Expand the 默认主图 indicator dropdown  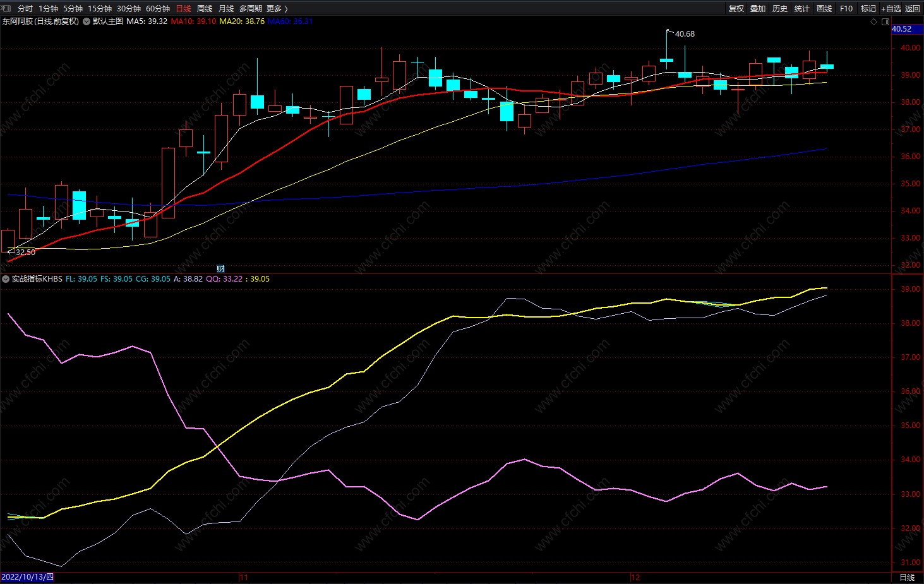pos(87,21)
